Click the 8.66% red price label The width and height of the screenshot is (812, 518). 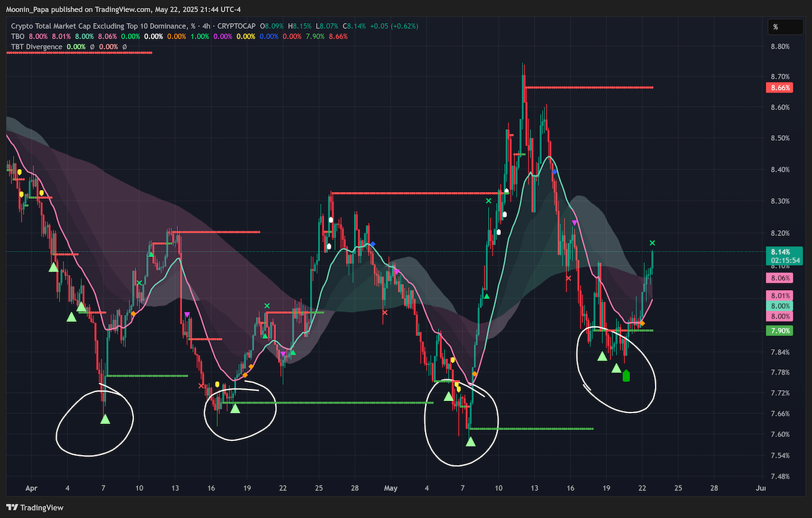(779, 88)
